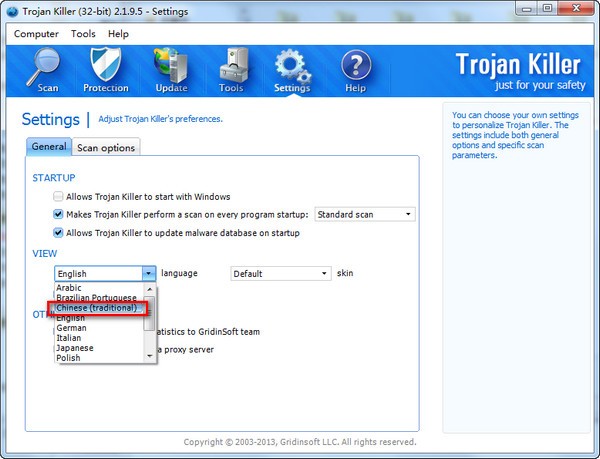Open the Computer menu

click(36, 34)
